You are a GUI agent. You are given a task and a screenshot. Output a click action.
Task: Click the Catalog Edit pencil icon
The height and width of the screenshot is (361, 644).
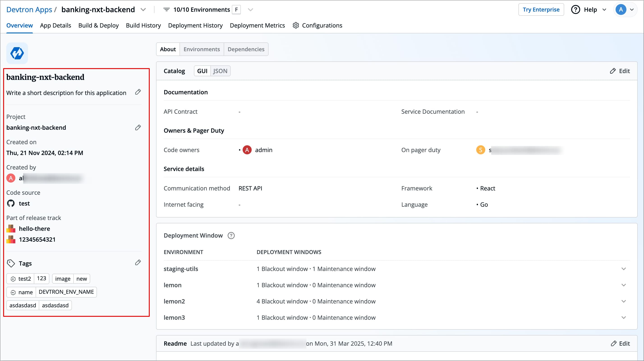pyautogui.click(x=613, y=71)
